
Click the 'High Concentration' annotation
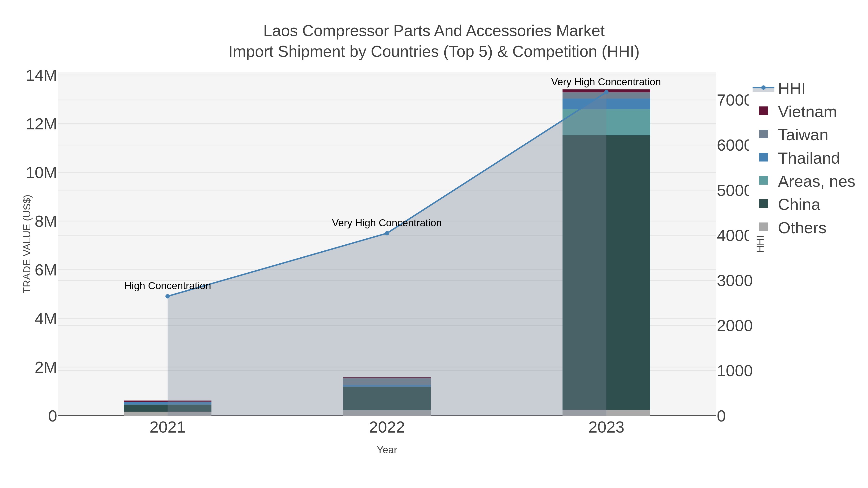tap(168, 286)
